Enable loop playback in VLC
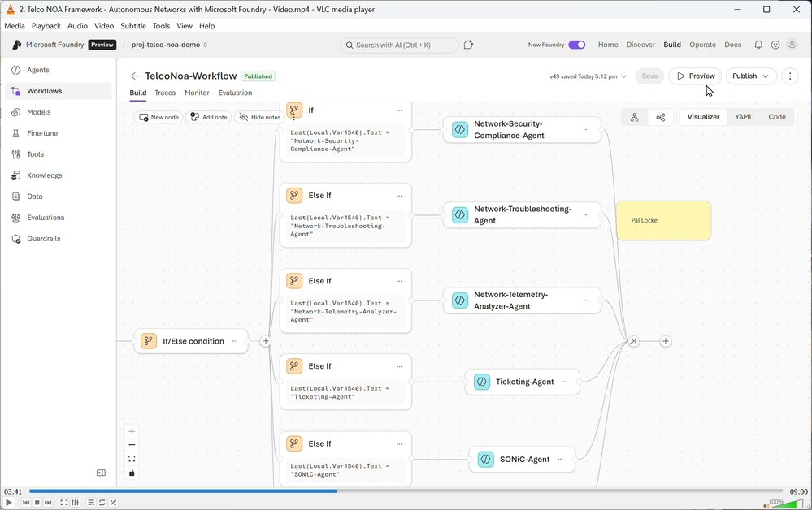The width and height of the screenshot is (812, 510). [x=102, y=502]
